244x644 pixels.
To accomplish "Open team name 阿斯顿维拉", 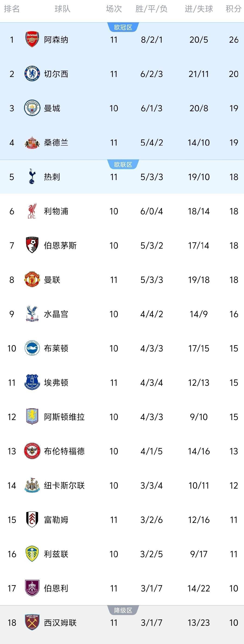I will (x=64, y=417).
